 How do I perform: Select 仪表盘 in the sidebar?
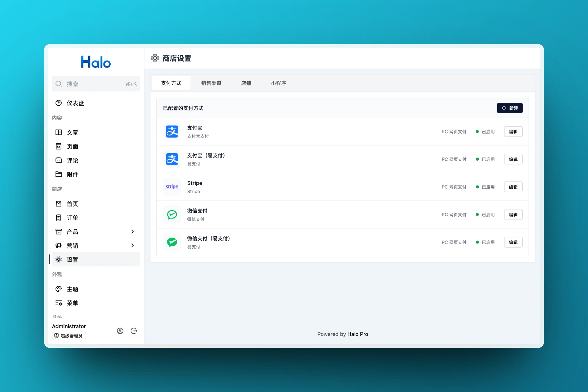click(96, 103)
